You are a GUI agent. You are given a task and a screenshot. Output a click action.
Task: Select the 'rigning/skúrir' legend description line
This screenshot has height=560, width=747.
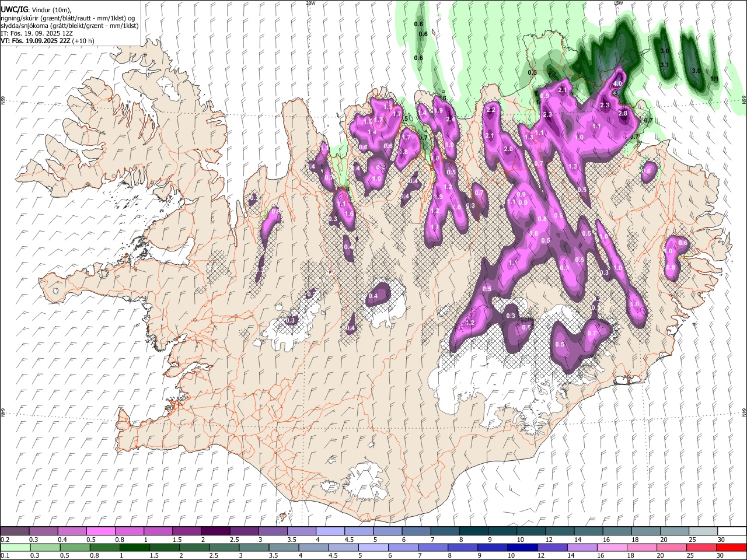click(x=68, y=18)
